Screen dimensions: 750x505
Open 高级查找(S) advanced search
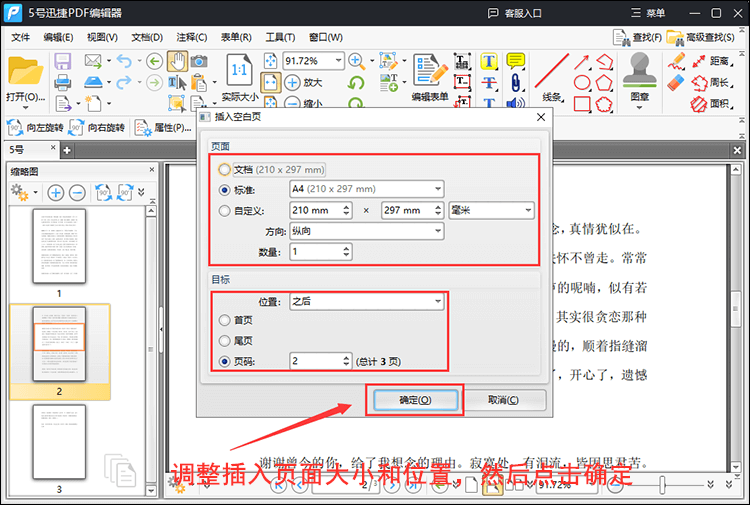click(x=701, y=38)
